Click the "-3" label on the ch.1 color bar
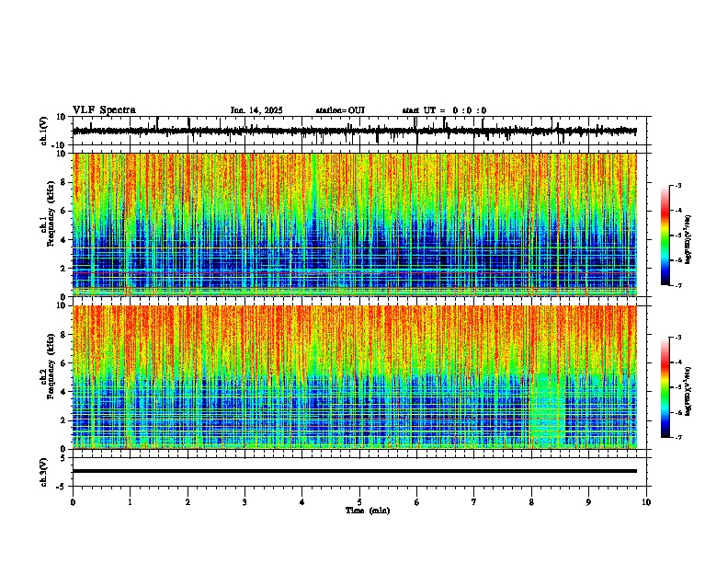This screenshot has height=563, width=728. coord(677,185)
